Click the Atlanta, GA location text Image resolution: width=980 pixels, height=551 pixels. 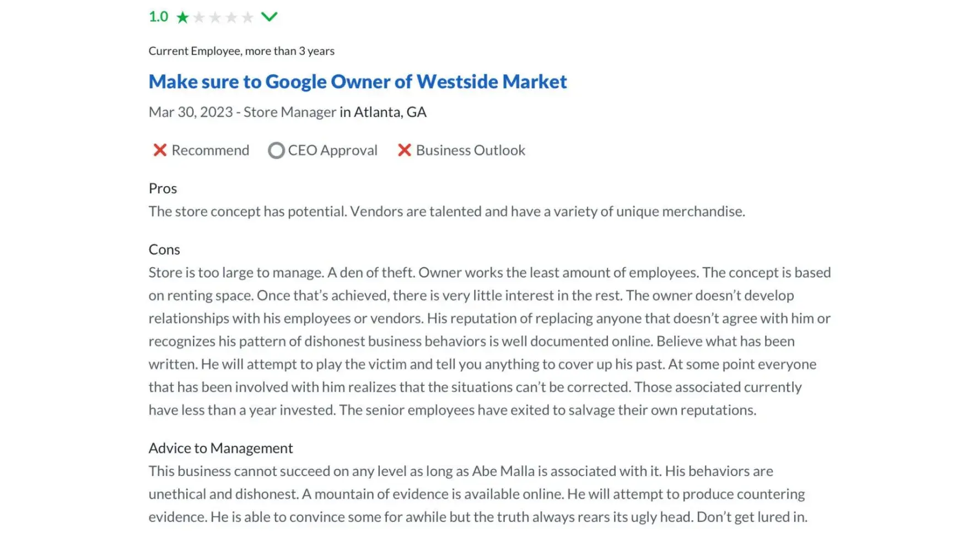pyautogui.click(x=390, y=112)
